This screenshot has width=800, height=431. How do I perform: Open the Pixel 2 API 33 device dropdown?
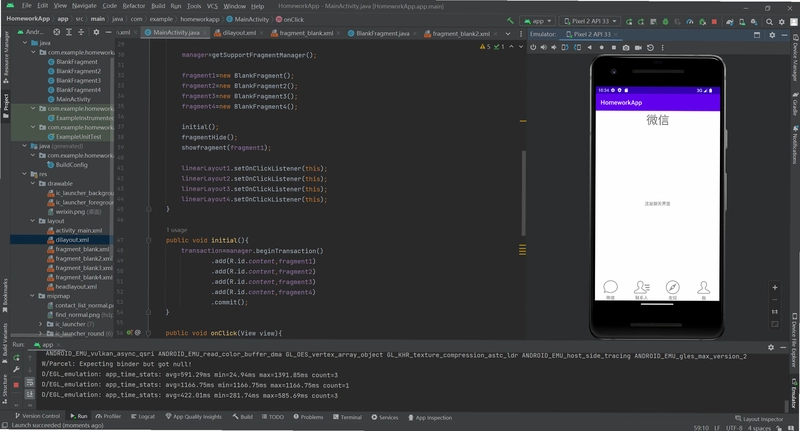click(x=590, y=21)
